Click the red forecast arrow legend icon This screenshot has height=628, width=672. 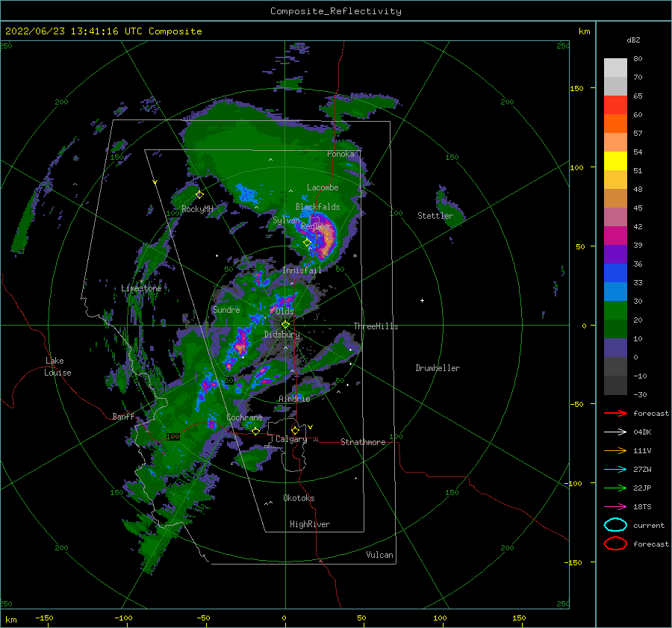(x=615, y=413)
